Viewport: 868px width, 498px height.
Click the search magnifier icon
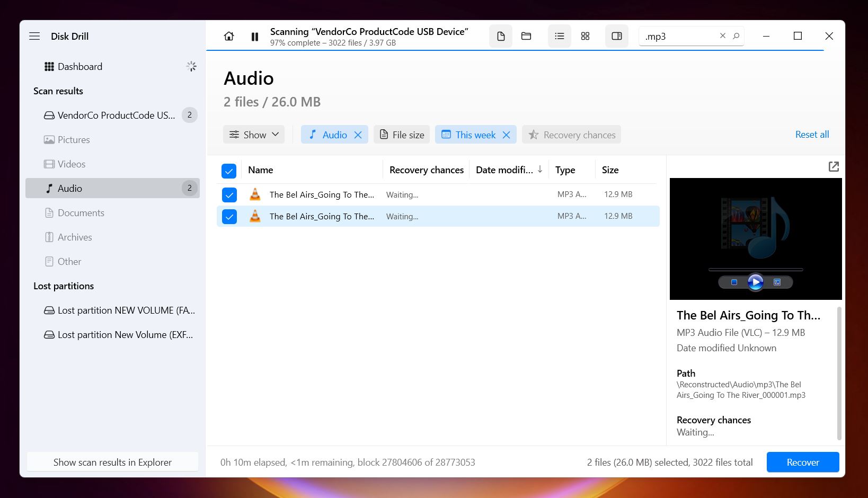[736, 35]
